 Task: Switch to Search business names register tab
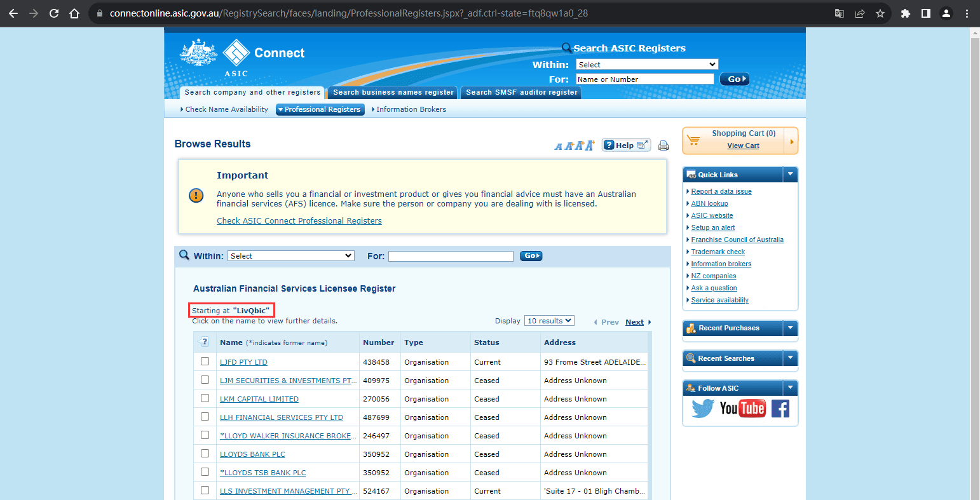(394, 92)
